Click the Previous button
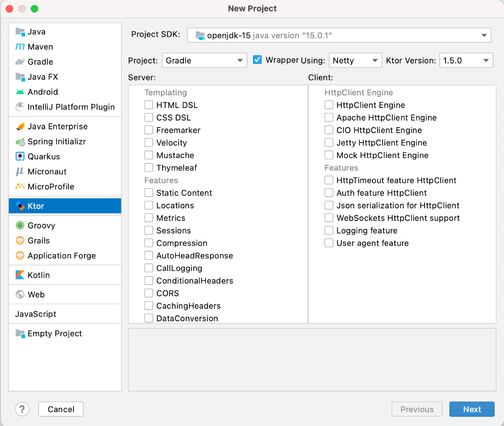Image resolution: width=504 pixels, height=426 pixels. pos(417,409)
